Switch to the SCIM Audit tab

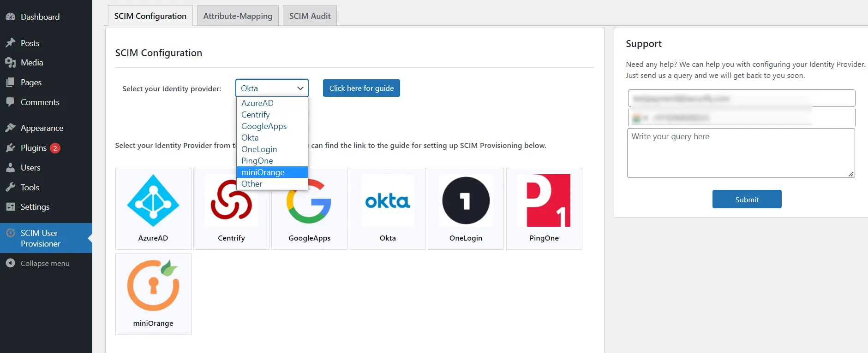point(310,16)
